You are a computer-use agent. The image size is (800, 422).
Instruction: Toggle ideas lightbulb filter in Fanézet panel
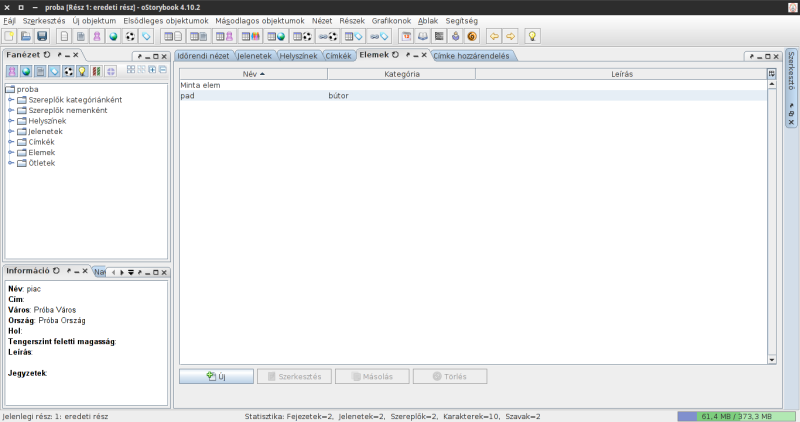pyautogui.click(x=82, y=71)
